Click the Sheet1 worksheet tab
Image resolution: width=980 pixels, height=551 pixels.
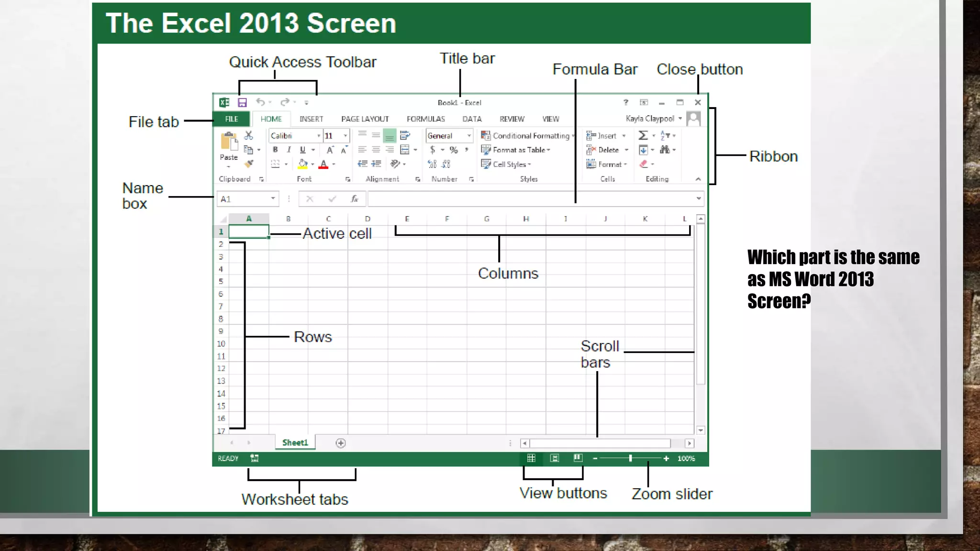(x=295, y=442)
